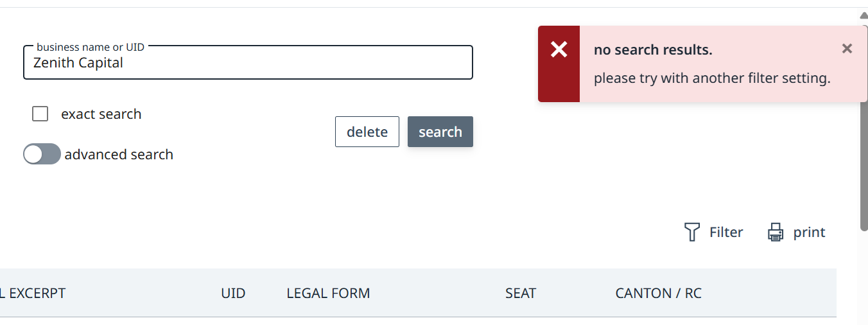Sort by the SEAT column header

click(x=520, y=294)
